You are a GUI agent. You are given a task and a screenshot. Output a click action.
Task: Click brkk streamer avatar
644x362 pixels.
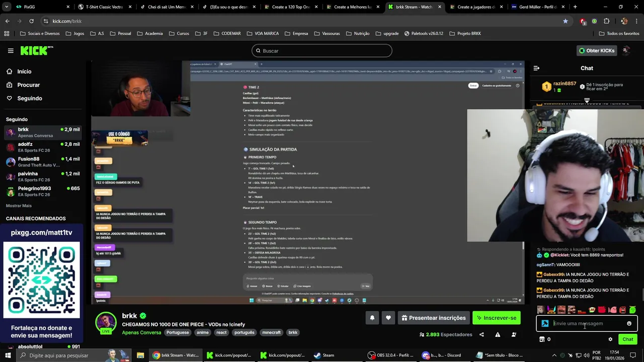(106, 323)
